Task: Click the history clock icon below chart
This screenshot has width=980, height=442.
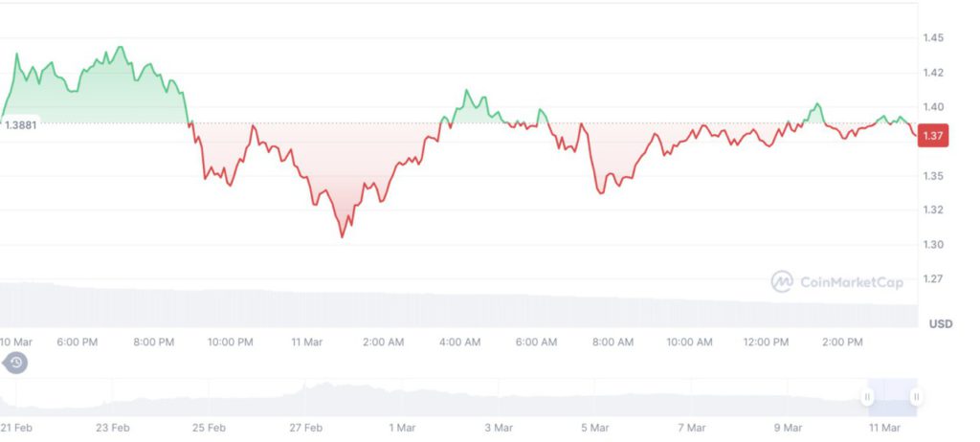Action: click(16, 363)
